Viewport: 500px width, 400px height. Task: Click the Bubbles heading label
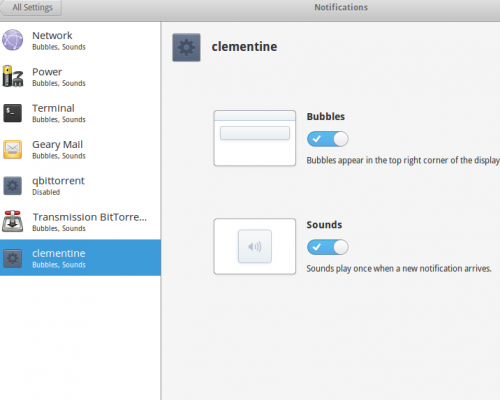326,117
